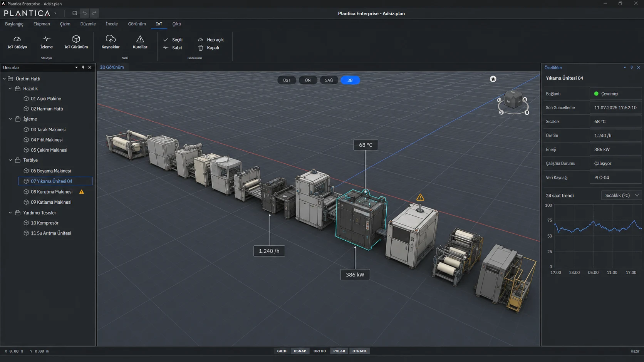
Task: Collapse the Hazırlık group
Action: (x=10, y=89)
